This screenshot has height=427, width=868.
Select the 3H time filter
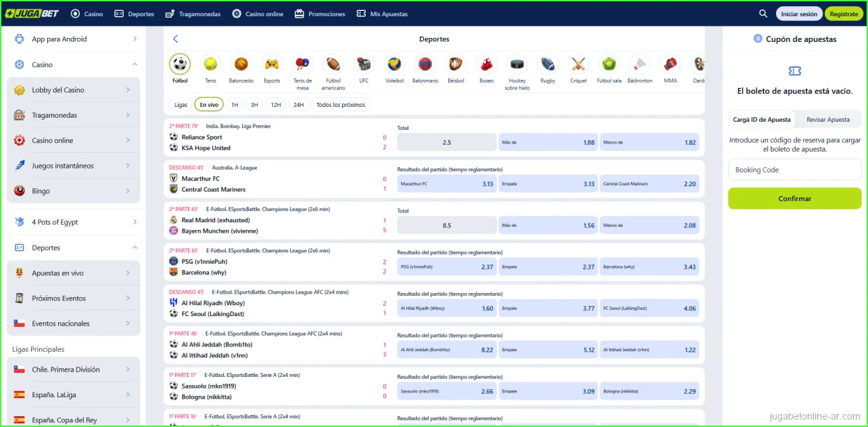254,105
